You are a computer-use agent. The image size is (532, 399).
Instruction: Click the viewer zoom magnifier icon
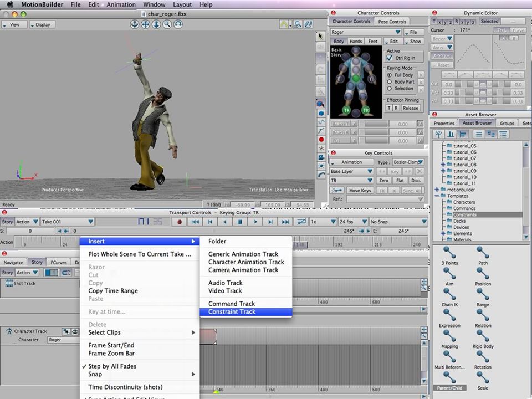coord(167,24)
